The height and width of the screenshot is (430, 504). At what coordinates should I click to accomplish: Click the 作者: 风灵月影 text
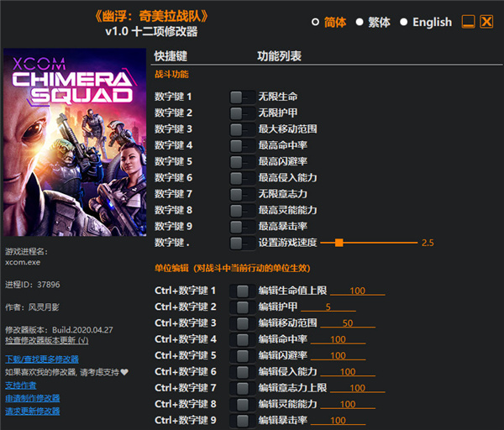[32, 307]
